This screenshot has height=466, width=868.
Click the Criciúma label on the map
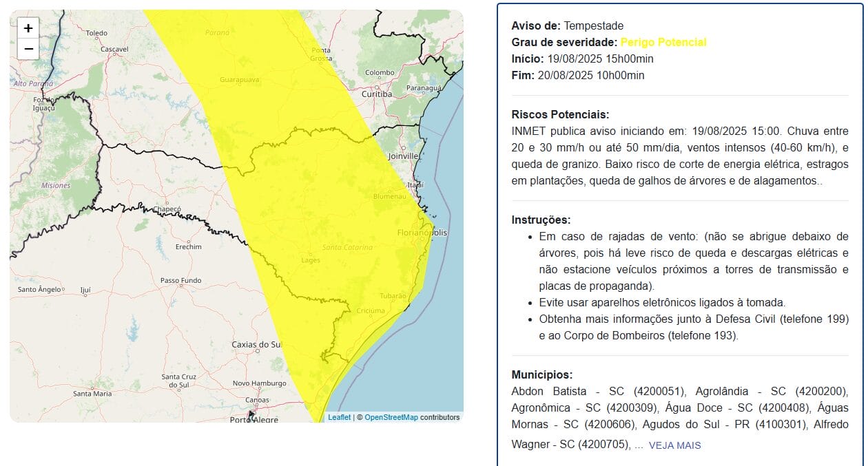click(371, 310)
